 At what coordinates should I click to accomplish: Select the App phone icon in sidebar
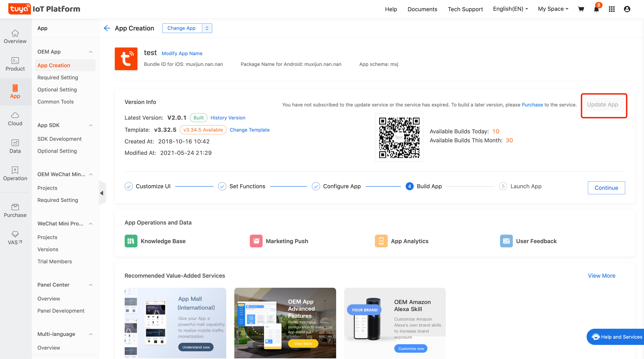point(15,88)
